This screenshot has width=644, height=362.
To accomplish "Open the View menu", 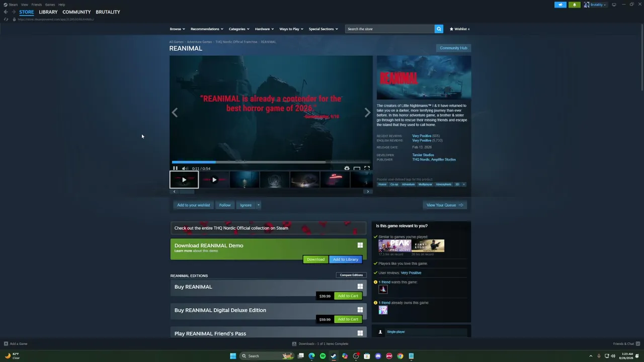I will [x=24, y=5].
